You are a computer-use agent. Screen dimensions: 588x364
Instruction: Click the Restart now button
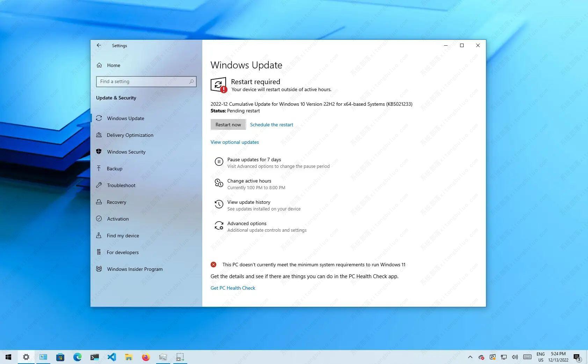coord(228,125)
